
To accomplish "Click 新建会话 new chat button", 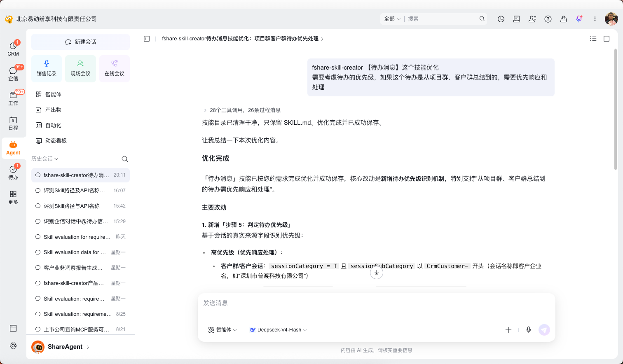I will point(80,42).
